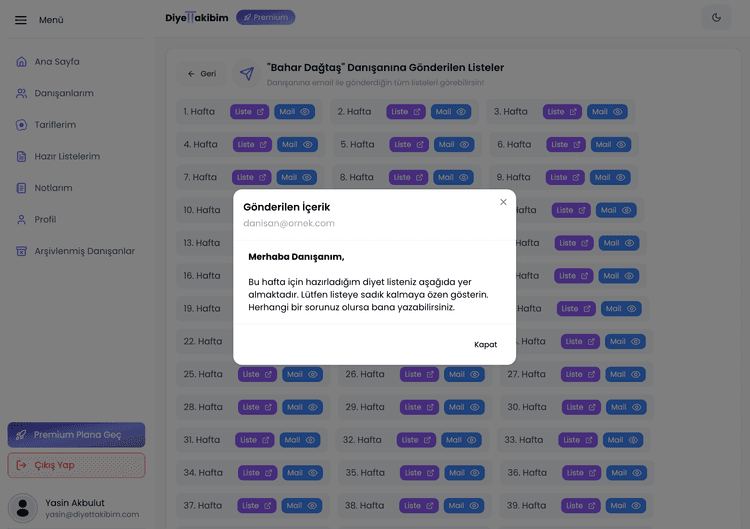
Task: Open the Tariflerim page
Action: coord(55,125)
